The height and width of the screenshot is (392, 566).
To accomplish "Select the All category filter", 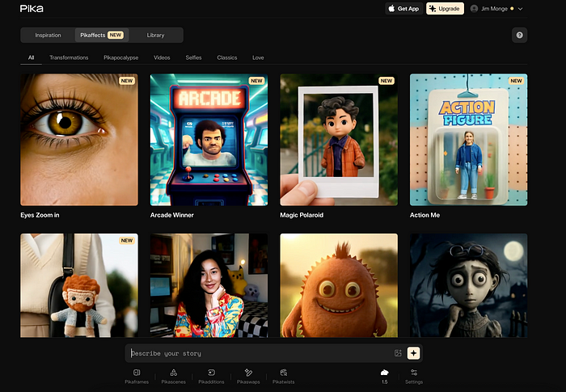I will point(31,57).
